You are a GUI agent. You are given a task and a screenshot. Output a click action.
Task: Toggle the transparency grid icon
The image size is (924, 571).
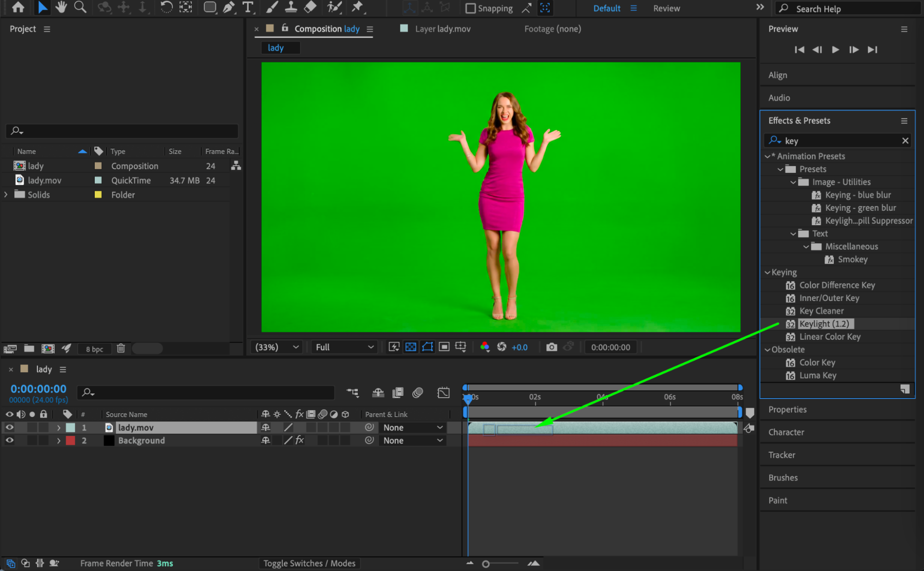pos(410,347)
